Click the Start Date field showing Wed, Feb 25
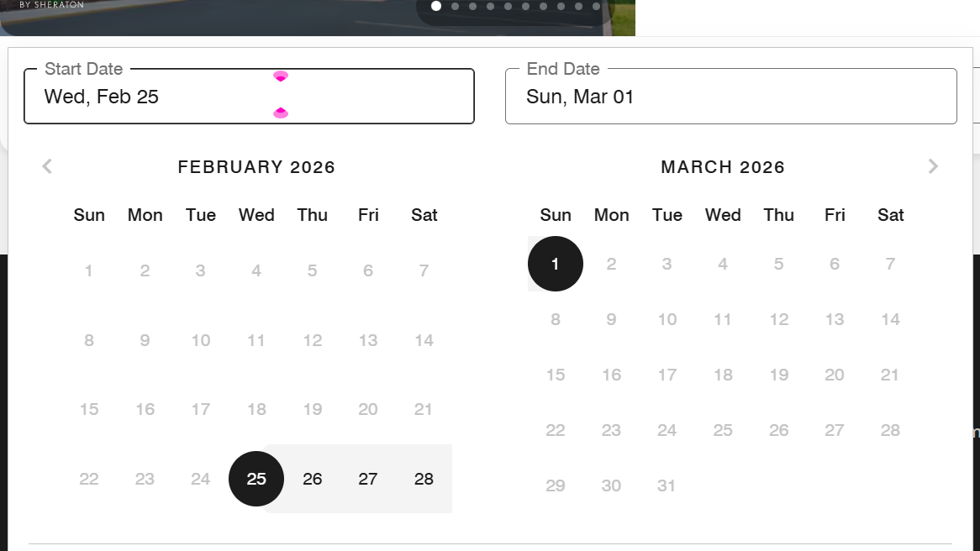Image resolution: width=980 pixels, height=551 pixels. 249,97
